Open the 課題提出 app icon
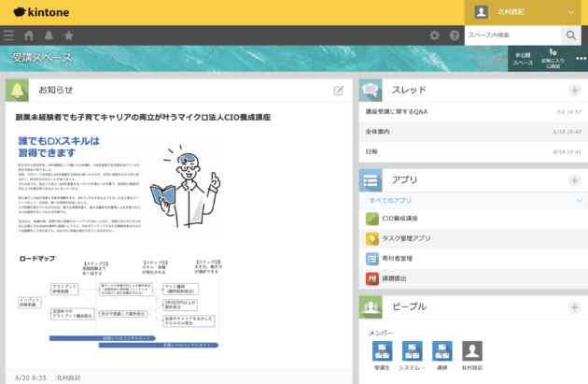 [372, 279]
